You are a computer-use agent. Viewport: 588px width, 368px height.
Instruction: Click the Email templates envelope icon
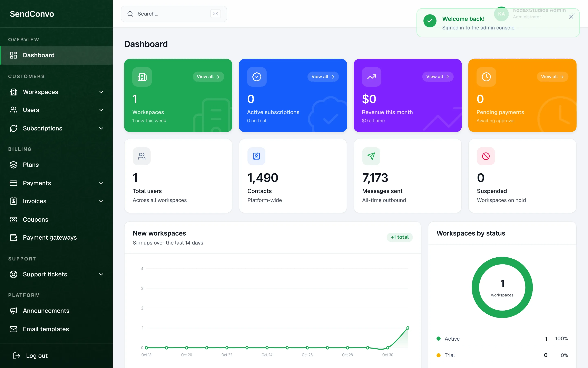13,329
